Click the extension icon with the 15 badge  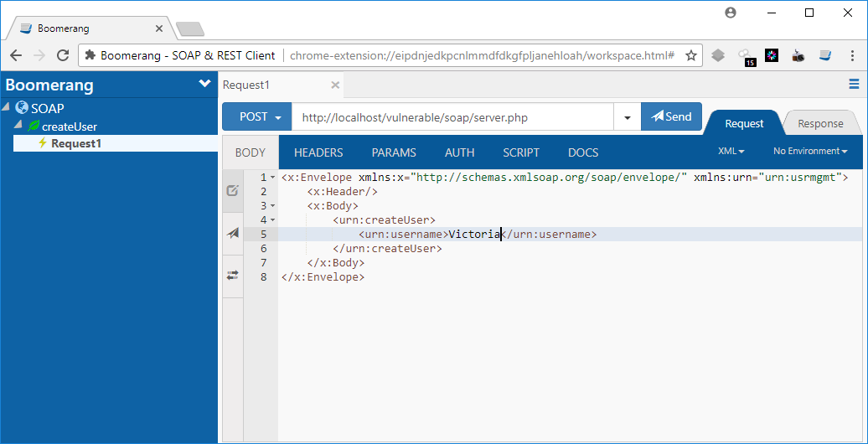coord(747,56)
